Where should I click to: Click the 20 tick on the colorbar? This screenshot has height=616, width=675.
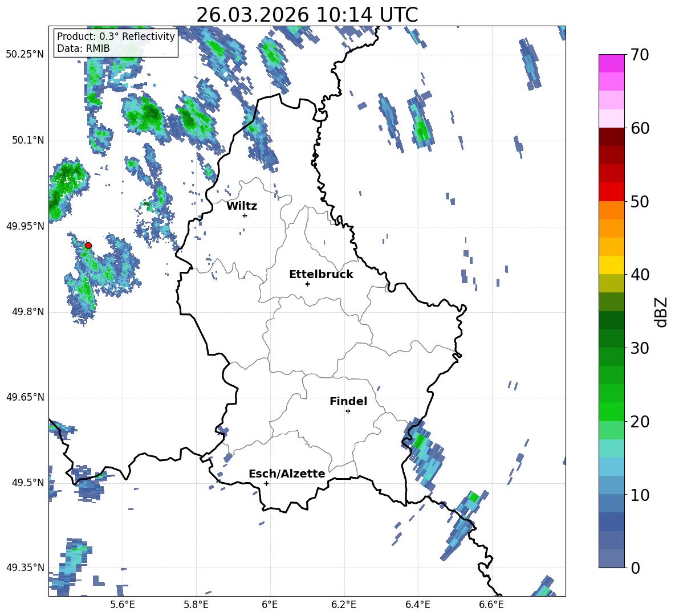point(640,422)
